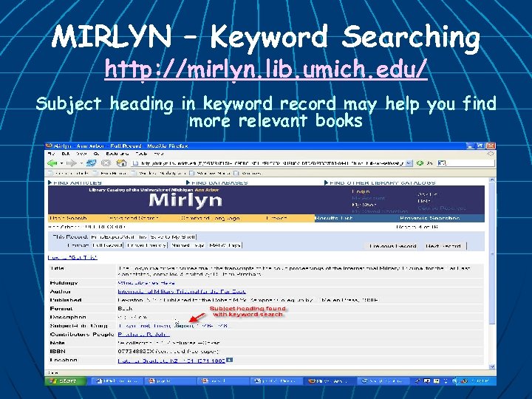The image size is (532, 399).
Task: Click the info icon after Location call number
Action: (x=229, y=360)
